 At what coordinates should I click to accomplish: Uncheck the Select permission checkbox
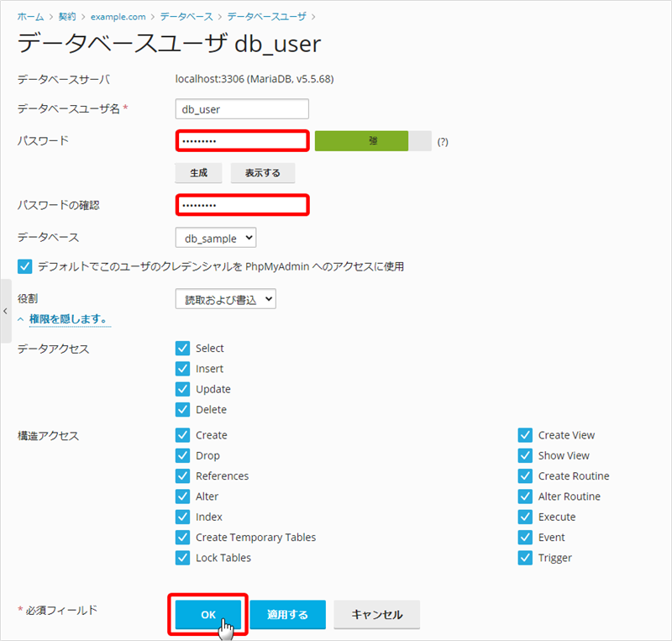[182, 348]
